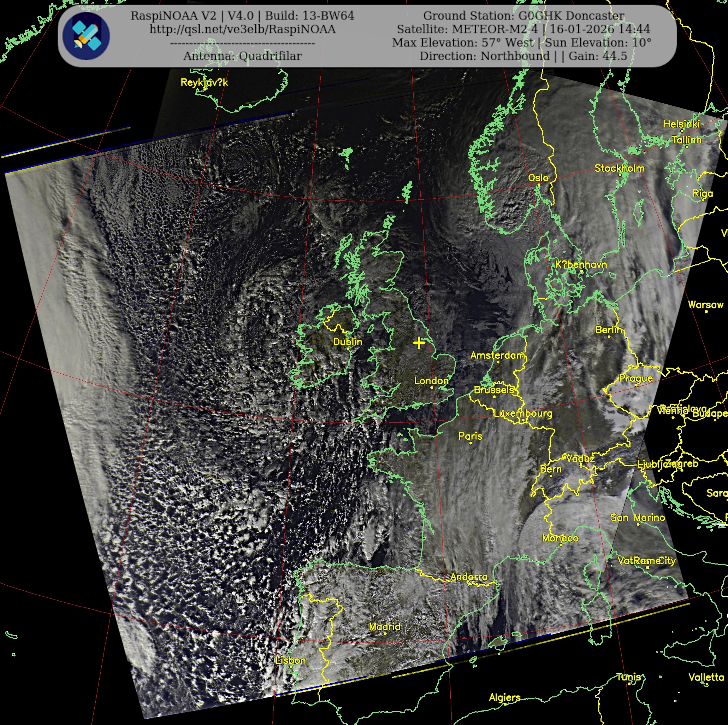Click the yellow ground station crosshair marker
The image size is (728, 725).
pos(419,343)
